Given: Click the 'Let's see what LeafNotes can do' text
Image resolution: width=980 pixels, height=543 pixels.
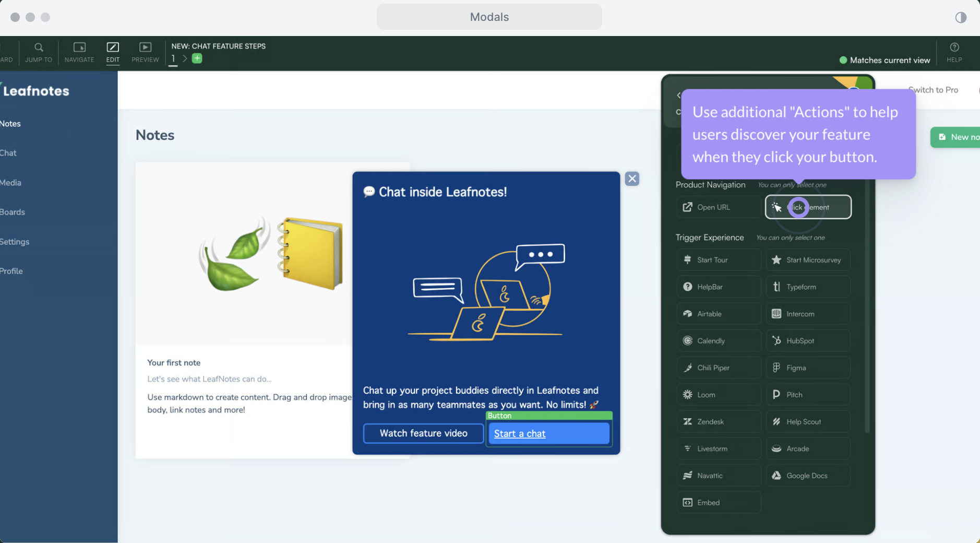Looking at the screenshot, I should 209,379.
